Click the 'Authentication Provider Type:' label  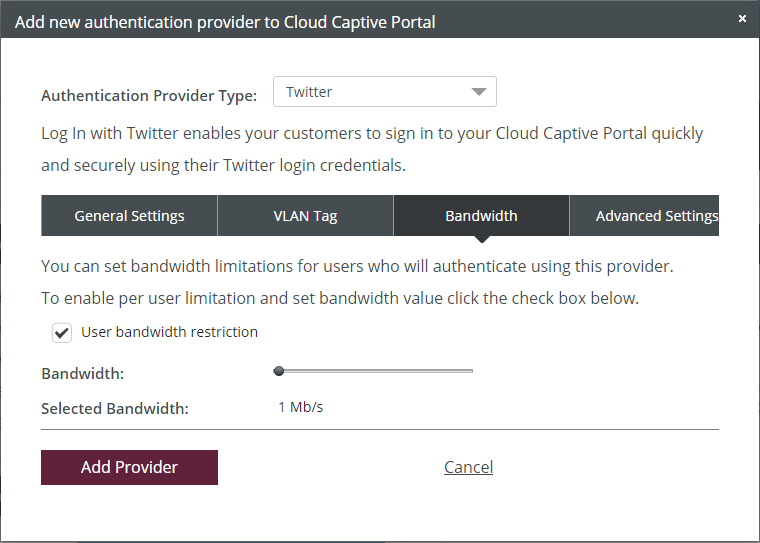point(149,96)
